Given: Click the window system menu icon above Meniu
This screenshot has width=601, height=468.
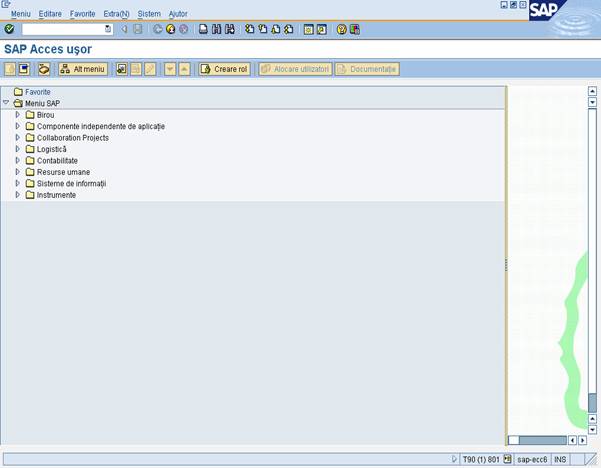Looking at the screenshot, I should coord(5,4).
